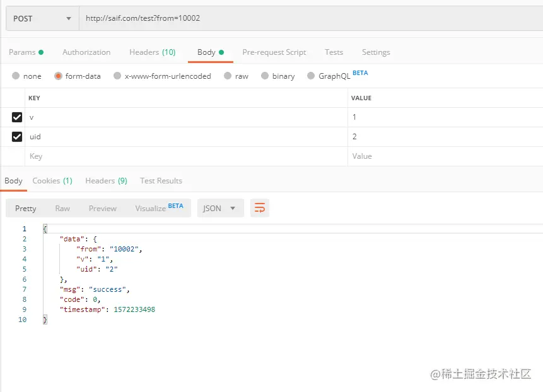Click the "data" key in response
The width and height of the screenshot is (543, 392).
pos(72,239)
